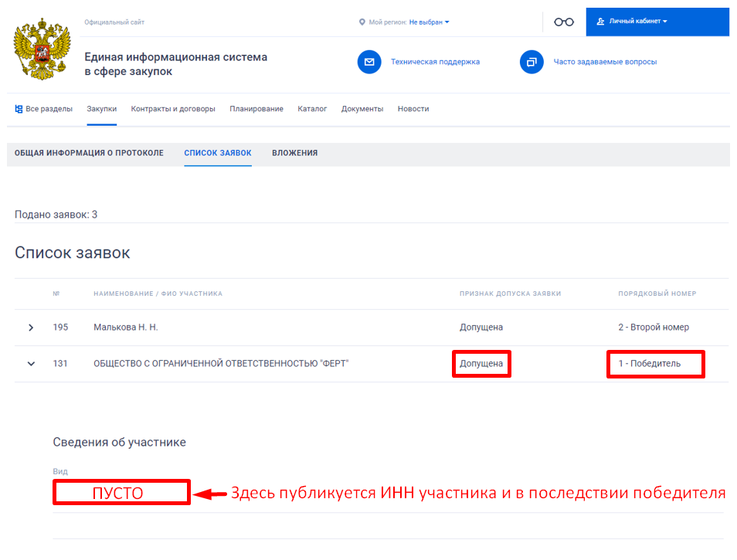Click Допущена status in Малькова row
The image size is (737, 560).
click(481, 328)
